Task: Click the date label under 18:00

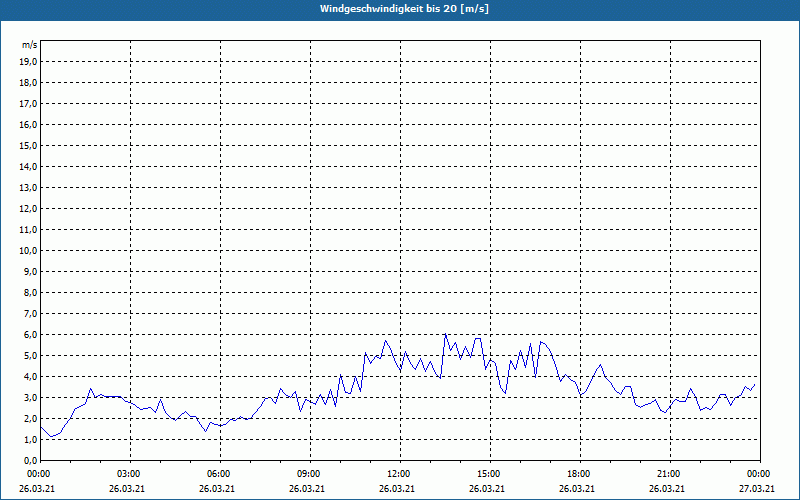Action: pos(577,488)
